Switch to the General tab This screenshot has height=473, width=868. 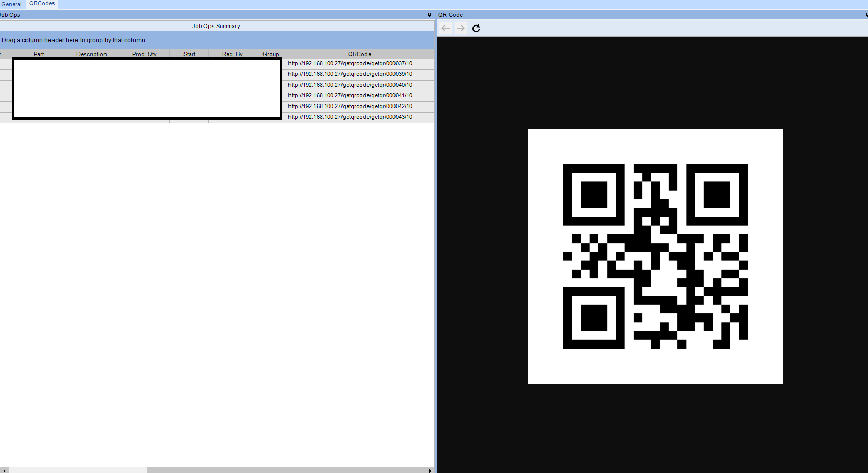(11, 4)
